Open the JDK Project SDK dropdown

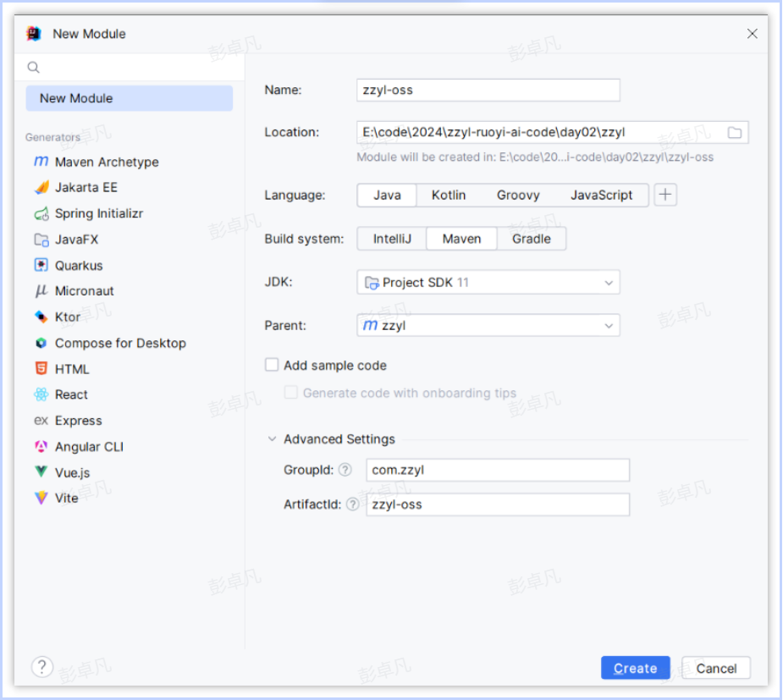click(x=488, y=282)
